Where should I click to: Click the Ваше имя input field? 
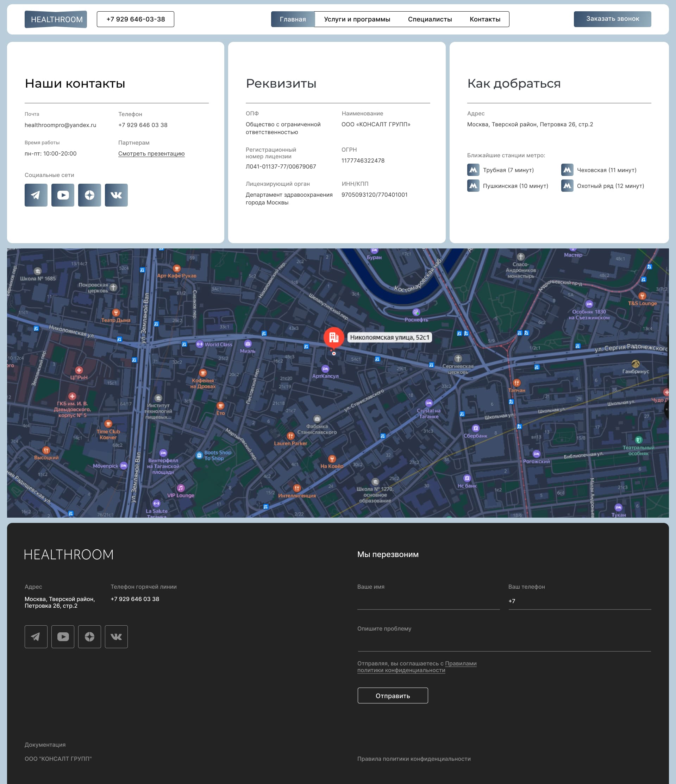(x=428, y=601)
